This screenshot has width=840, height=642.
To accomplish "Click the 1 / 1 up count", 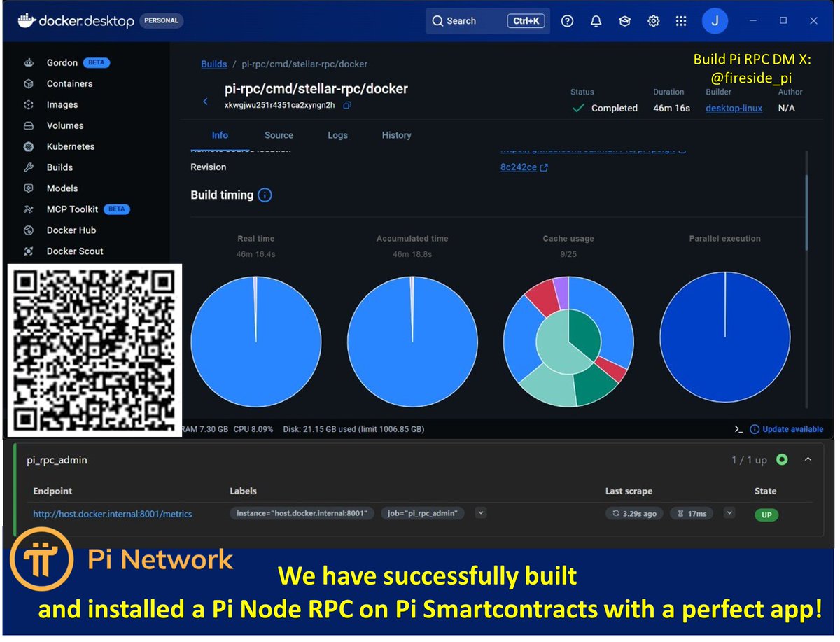I will pyautogui.click(x=749, y=460).
